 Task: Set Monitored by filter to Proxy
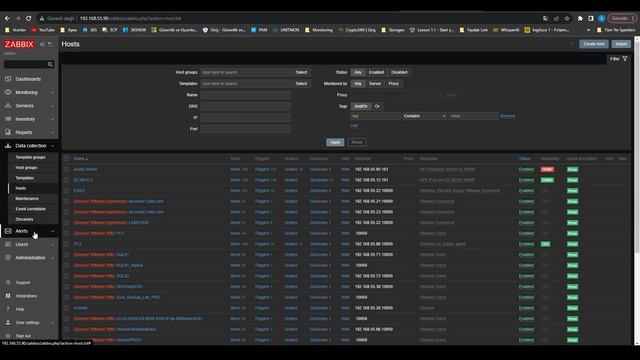click(x=393, y=84)
